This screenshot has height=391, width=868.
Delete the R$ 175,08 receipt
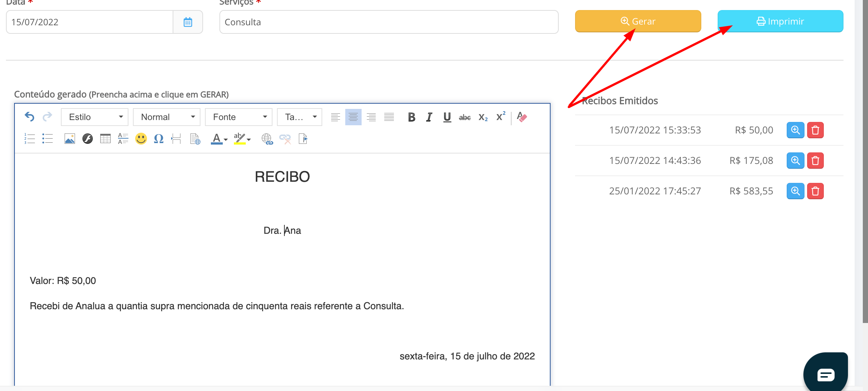point(815,161)
